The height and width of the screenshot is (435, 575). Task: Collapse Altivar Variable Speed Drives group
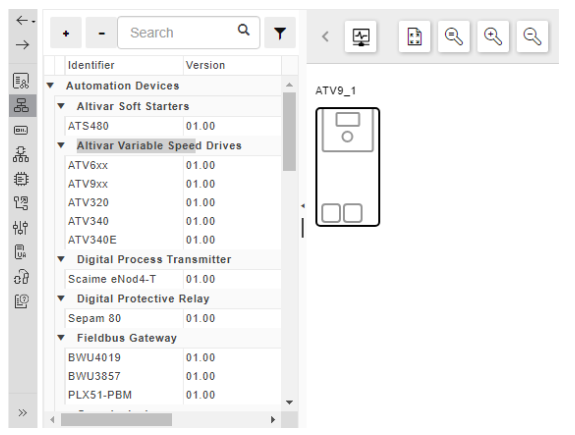coord(61,145)
